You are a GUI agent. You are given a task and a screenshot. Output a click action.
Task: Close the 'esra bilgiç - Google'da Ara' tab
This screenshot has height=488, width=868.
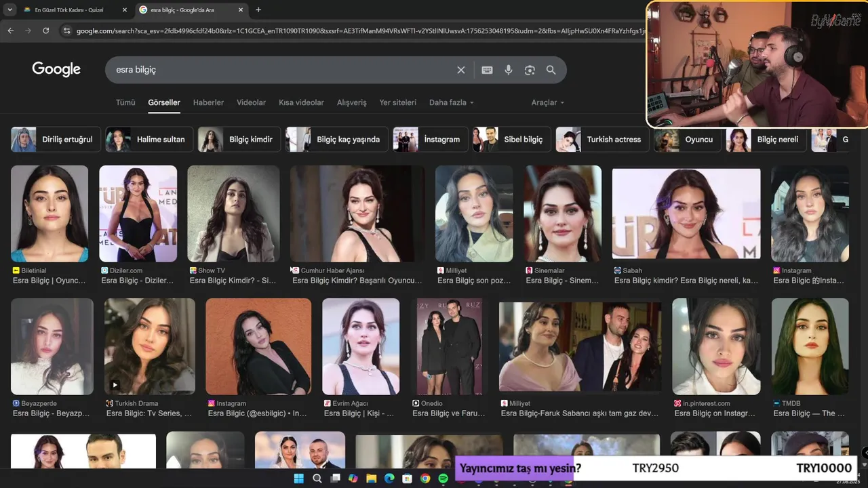(241, 9)
